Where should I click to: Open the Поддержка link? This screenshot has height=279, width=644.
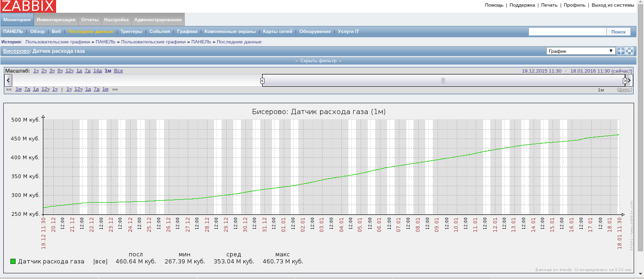click(x=522, y=5)
